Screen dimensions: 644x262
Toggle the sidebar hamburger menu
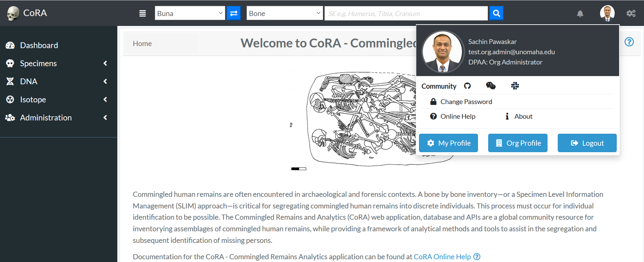(143, 13)
